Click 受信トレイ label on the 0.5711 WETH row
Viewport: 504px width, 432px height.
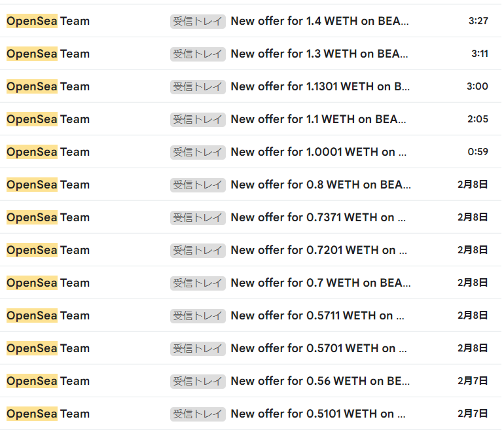tap(198, 316)
